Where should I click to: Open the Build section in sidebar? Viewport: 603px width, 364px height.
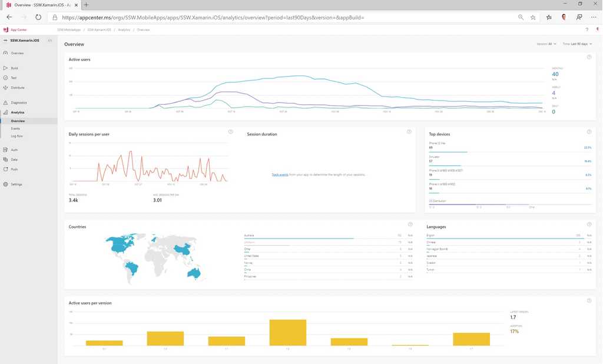(x=14, y=68)
